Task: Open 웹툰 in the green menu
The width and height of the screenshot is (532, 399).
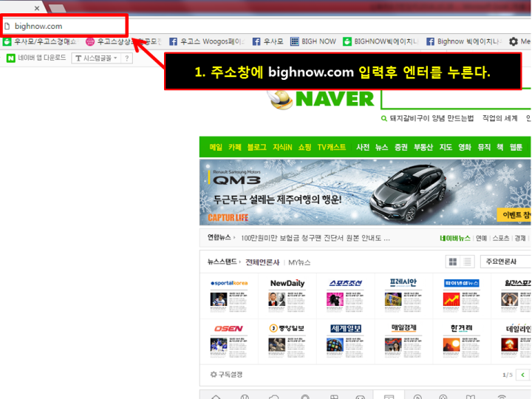Action: [516, 147]
